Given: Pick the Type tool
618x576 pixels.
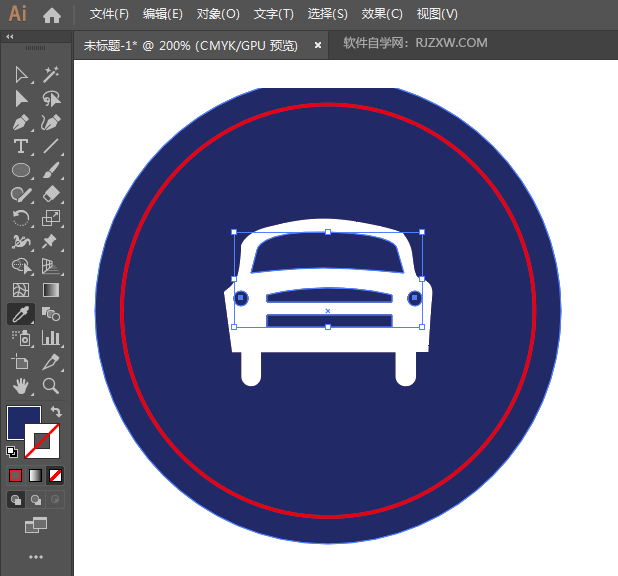Looking at the screenshot, I should pyautogui.click(x=21, y=147).
